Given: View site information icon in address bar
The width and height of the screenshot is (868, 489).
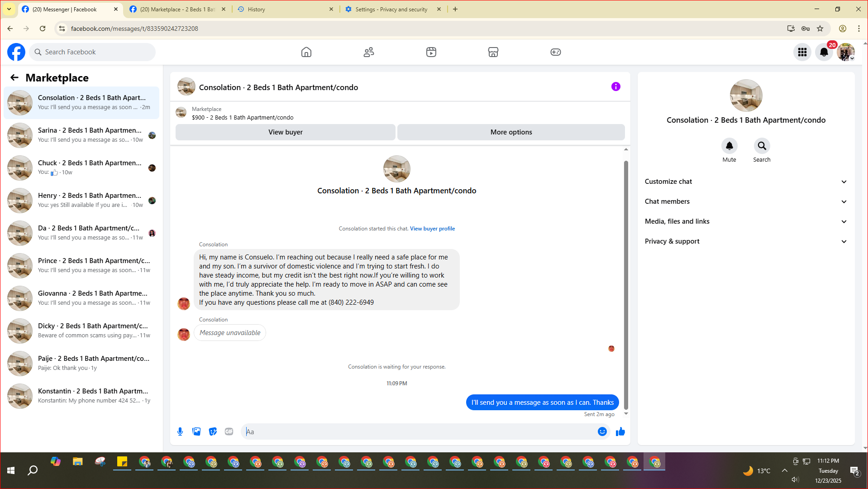Looking at the screenshot, I should [62, 29].
